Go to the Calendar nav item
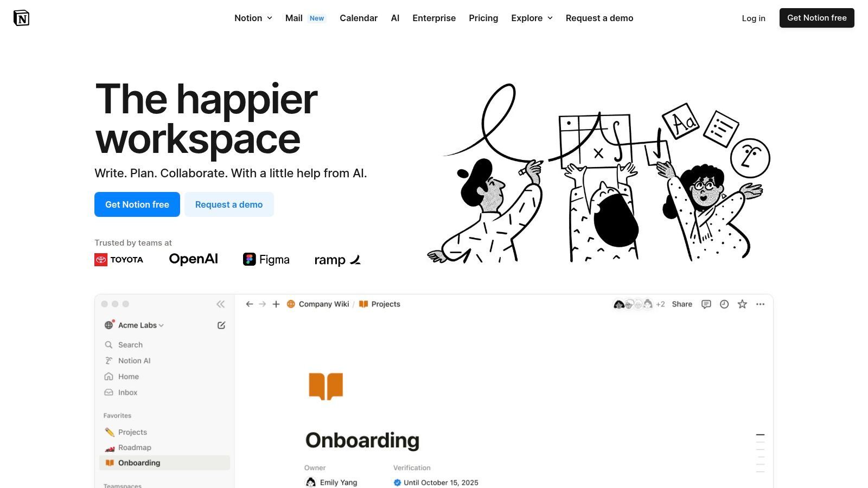Screen dimensions: 868x488 359,18
